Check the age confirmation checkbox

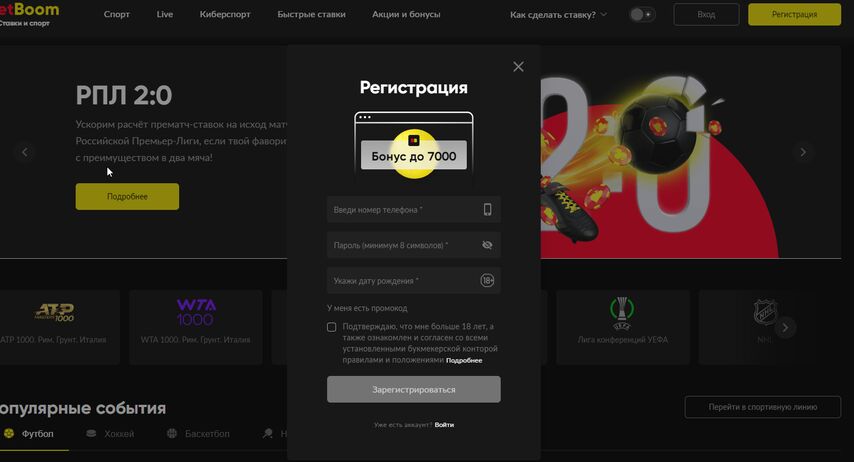pyautogui.click(x=331, y=327)
